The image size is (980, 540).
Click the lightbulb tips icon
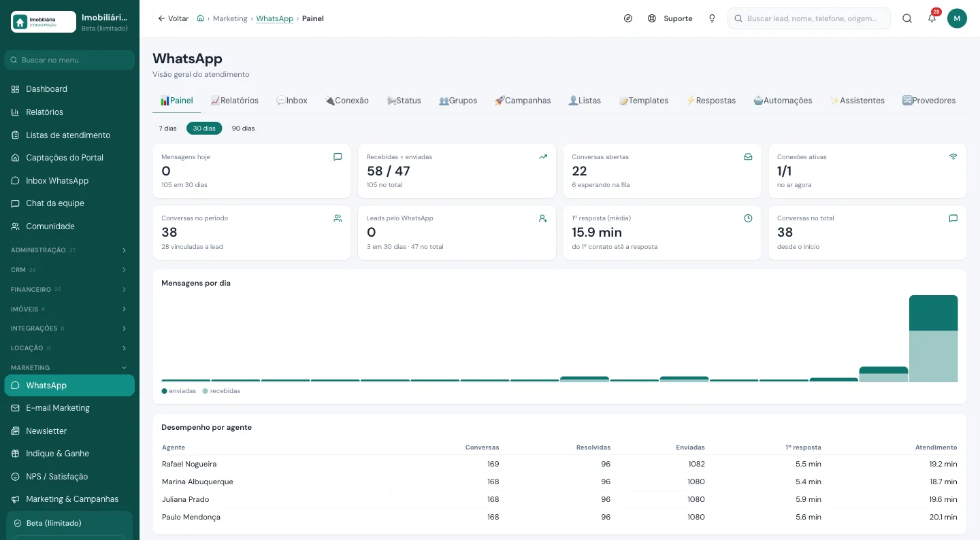712,18
